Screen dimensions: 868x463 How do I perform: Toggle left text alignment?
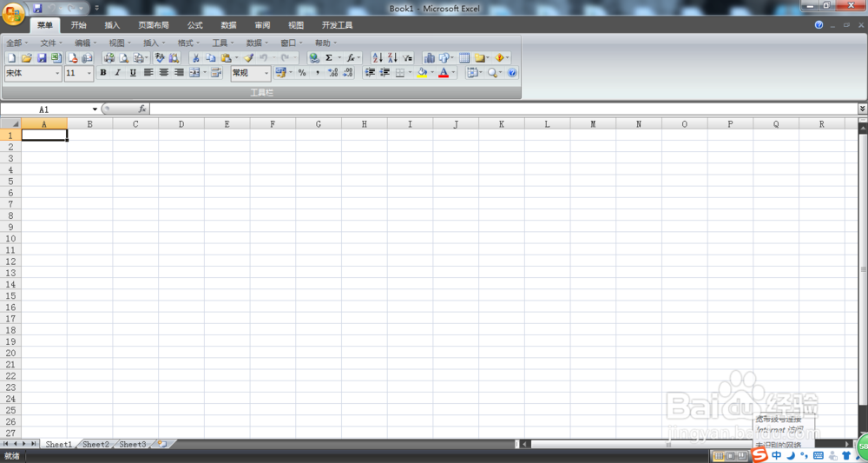pyautogui.click(x=148, y=73)
